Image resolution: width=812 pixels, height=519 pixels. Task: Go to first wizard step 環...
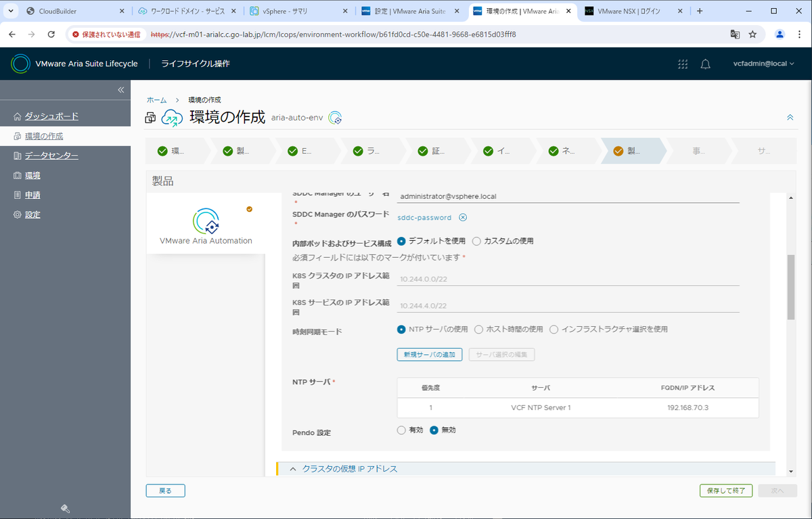pos(177,152)
